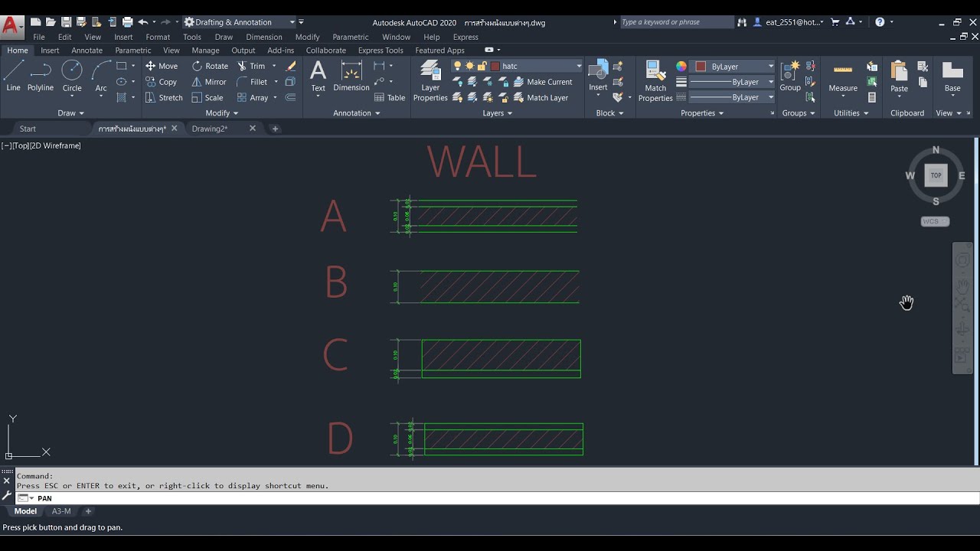Open the Start tab
The height and width of the screenshot is (551, 980).
[28, 129]
